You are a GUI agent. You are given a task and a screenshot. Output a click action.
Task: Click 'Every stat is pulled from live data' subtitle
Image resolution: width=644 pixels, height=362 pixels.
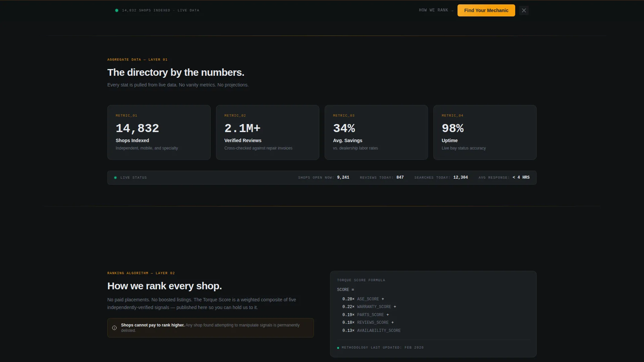tap(178, 85)
